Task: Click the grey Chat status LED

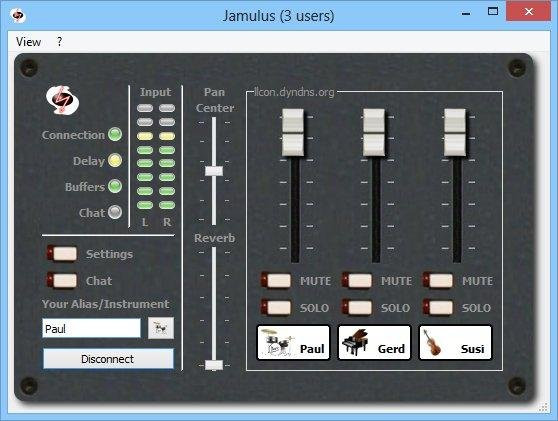Action: pos(115,212)
